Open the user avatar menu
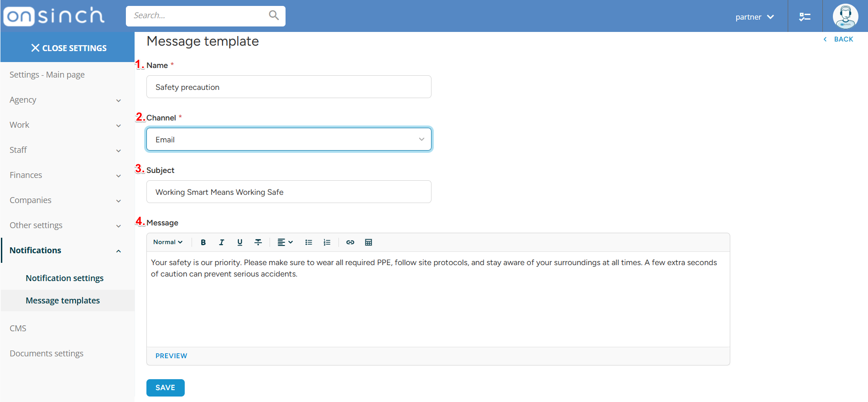The width and height of the screenshot is (868, 402). tap(845, 16)
